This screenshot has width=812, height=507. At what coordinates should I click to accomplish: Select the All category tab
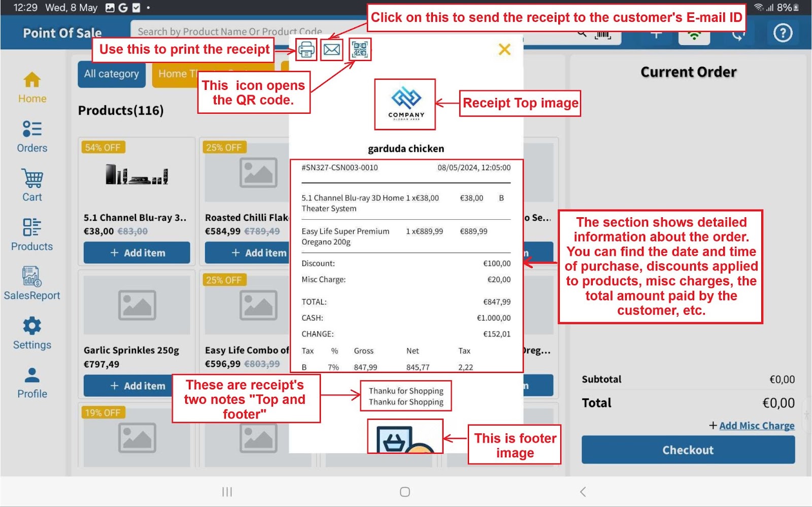(112, 74)
